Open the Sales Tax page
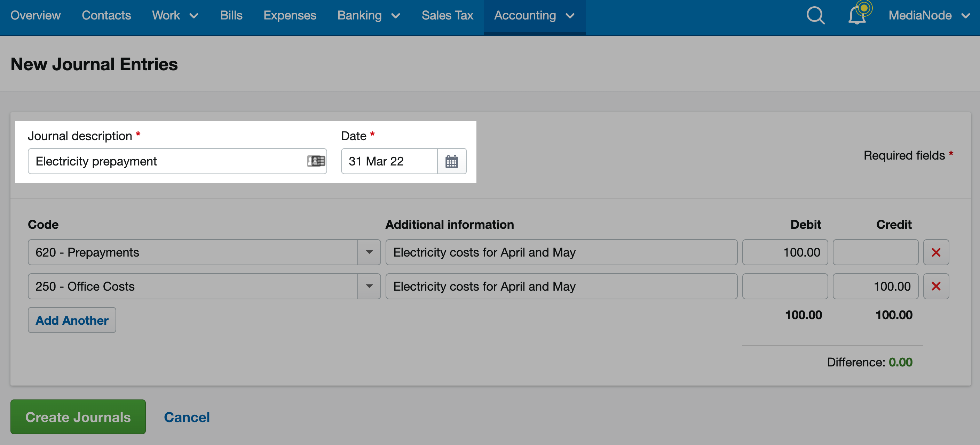980x445 pixels. pos(448,16)
